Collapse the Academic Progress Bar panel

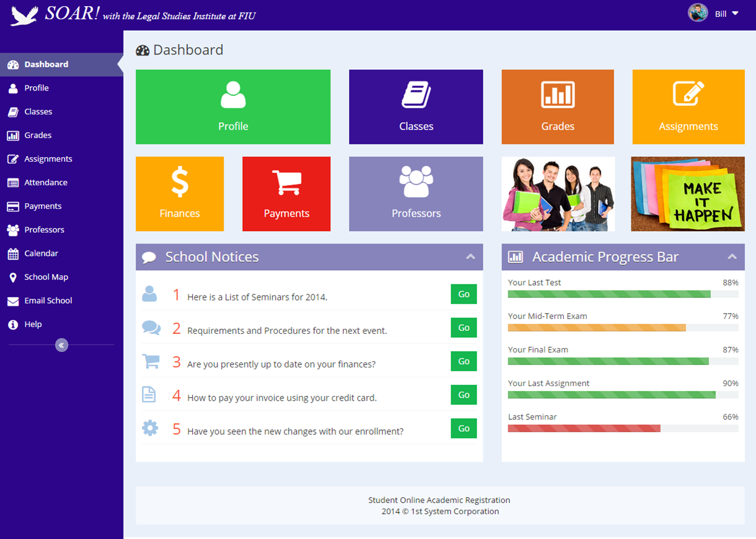[732, 257]
